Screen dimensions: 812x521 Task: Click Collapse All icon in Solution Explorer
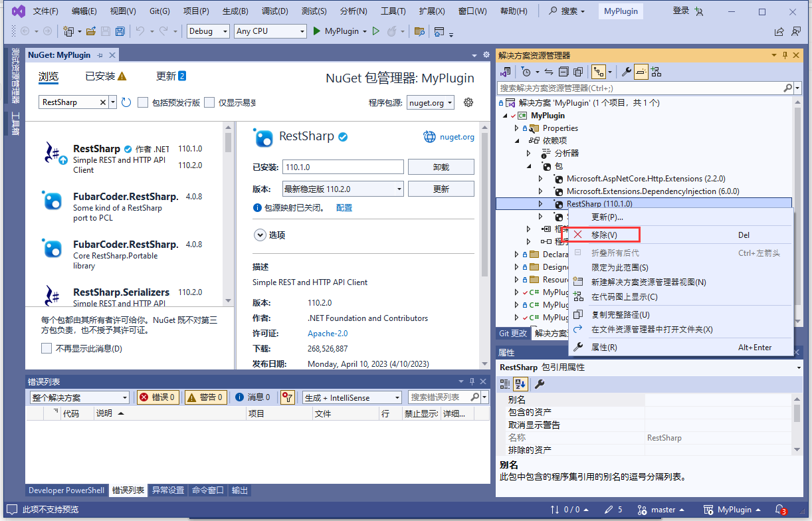[563, 72]
